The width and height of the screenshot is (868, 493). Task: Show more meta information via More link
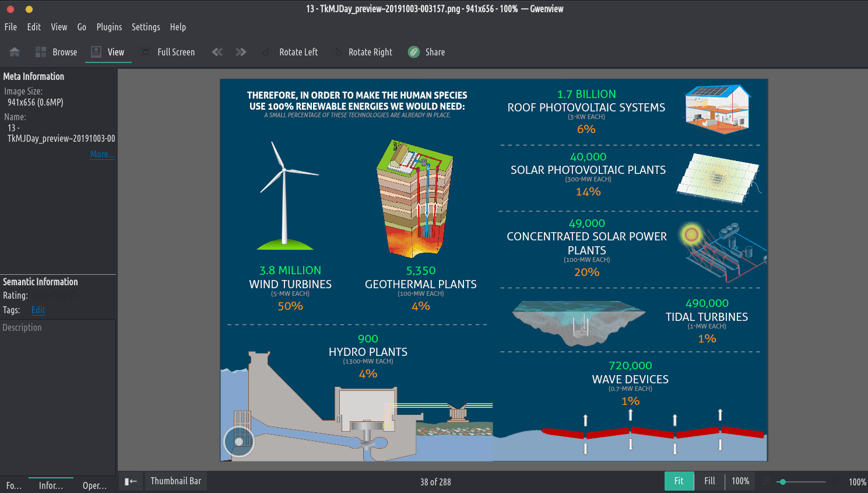click(x=102, y=154)
